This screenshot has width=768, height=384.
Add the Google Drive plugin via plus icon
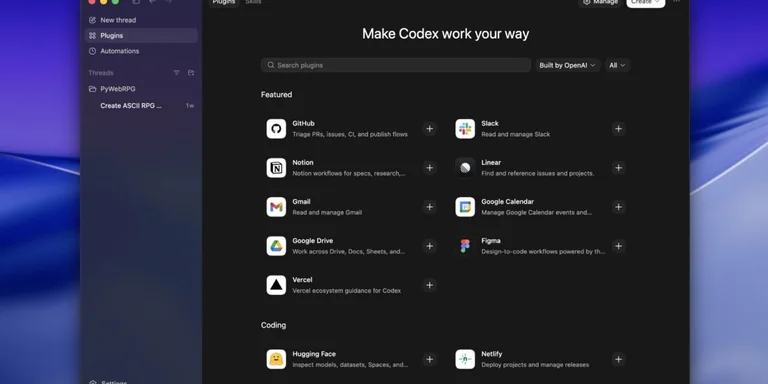(430, 246)
